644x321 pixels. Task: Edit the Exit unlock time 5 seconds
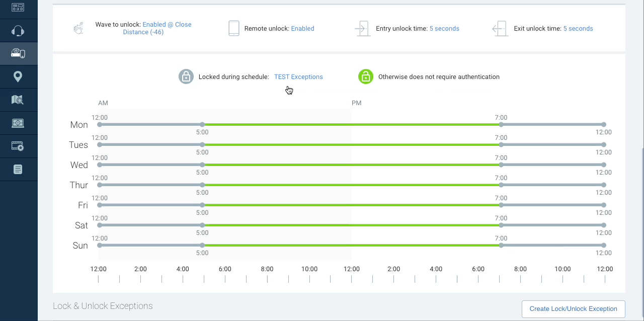click(578, 29)
